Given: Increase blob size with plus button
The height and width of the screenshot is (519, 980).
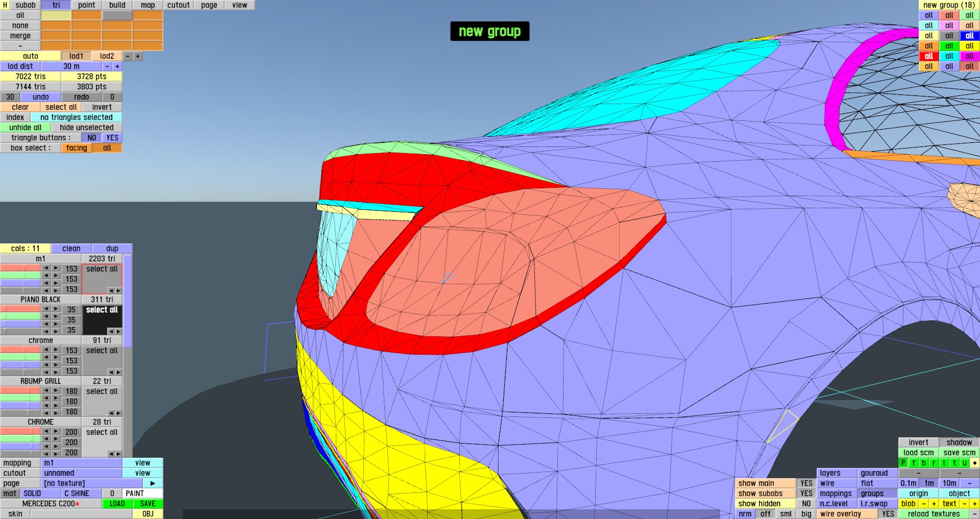Looking at the screenshot, I should 934,504.
